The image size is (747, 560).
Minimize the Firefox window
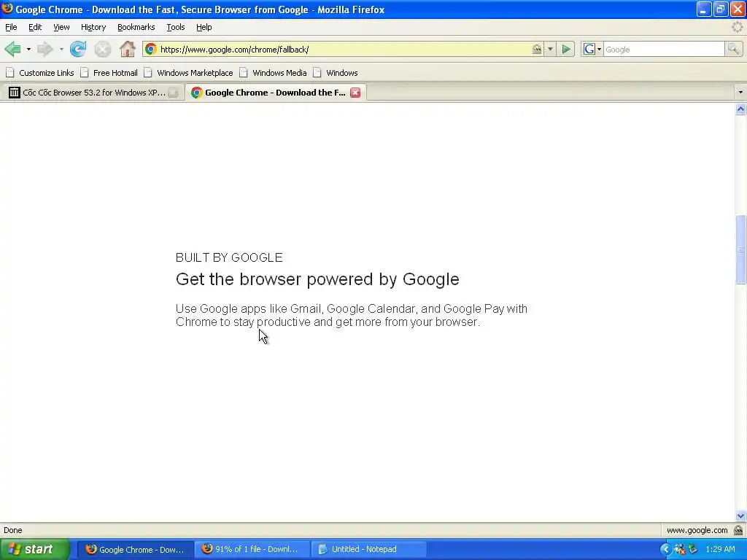pyautogui.click(x=704, y=9)
